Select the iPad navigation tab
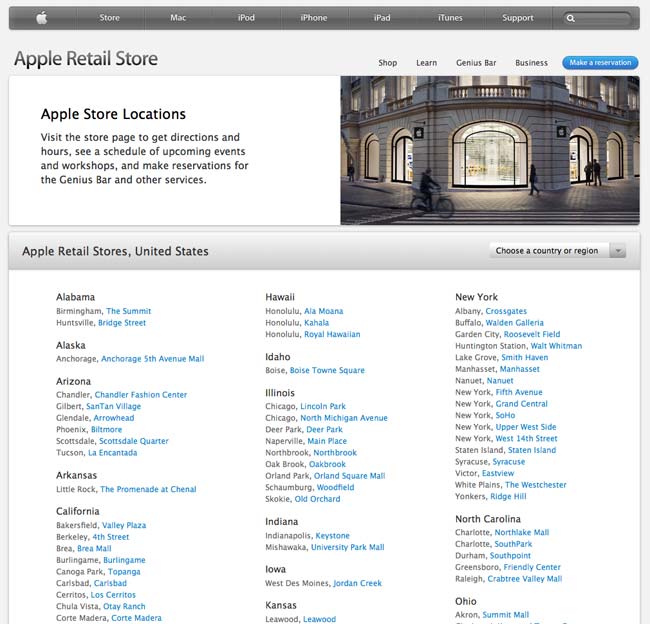 [382, 18]
